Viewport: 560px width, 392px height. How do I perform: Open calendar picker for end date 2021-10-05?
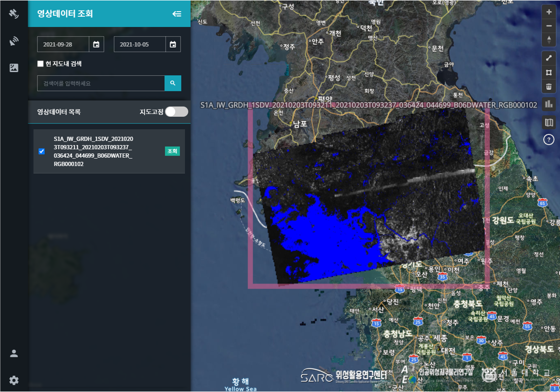pyautogui.click(x=173, y=44)
